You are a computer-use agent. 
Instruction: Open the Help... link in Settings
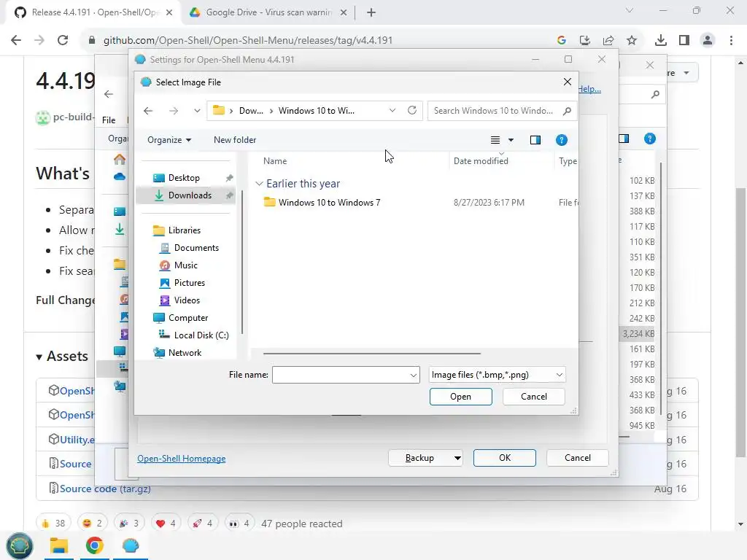(x=589, y=89)
